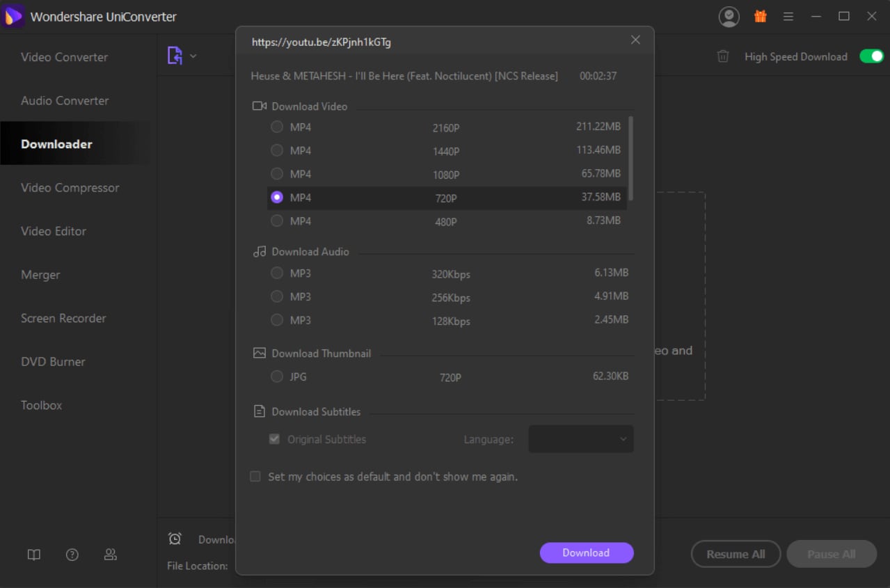Open the subtitle Language dropdown
890x588 pixels.
coord(581,439)
